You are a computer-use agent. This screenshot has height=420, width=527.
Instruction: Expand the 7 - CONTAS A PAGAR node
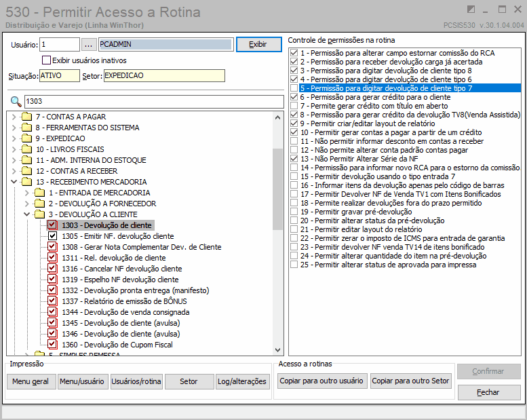pyautogui.click(x=14, y=117)
